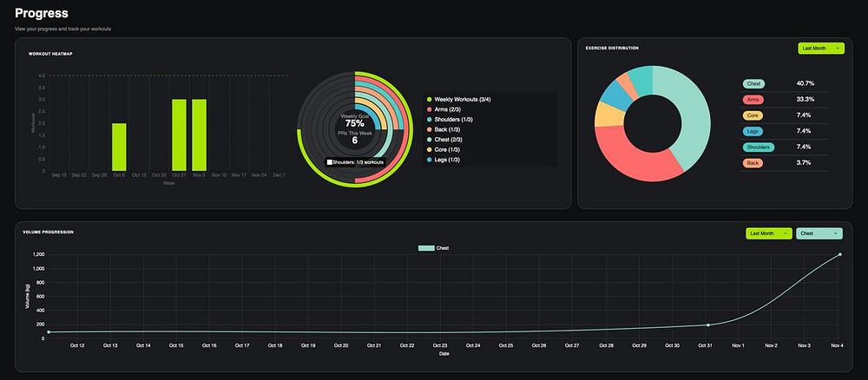Select the Chest badge in Exercise Distribution

point(753,83)
